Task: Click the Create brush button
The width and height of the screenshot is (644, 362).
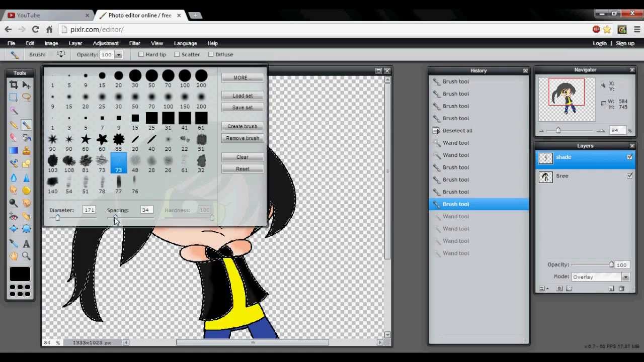Action: [243, 126]
